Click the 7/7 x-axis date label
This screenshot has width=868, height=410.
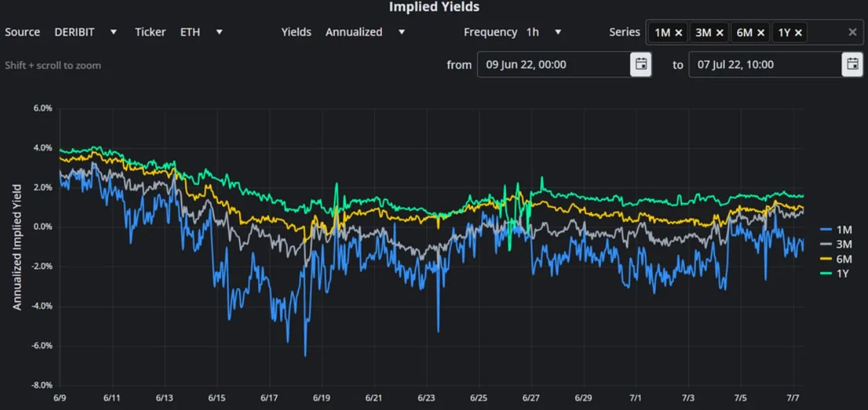[x=793, y=398]
